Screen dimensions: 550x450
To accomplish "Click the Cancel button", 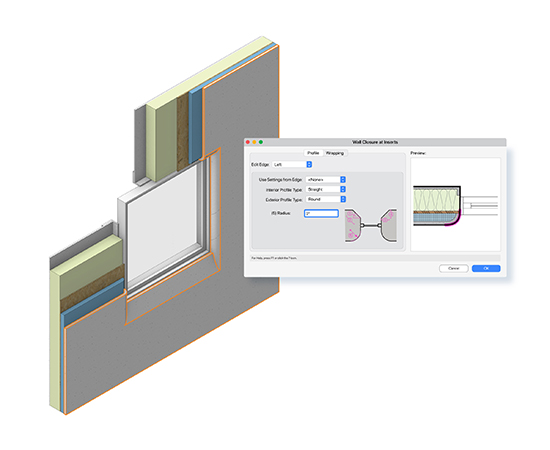I will click(454, 268).
